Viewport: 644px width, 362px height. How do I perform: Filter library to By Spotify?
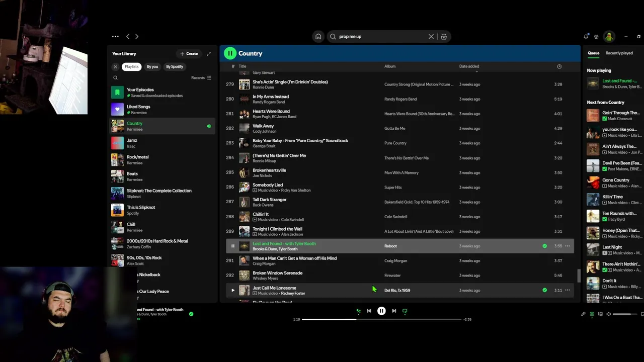(175, 66)
